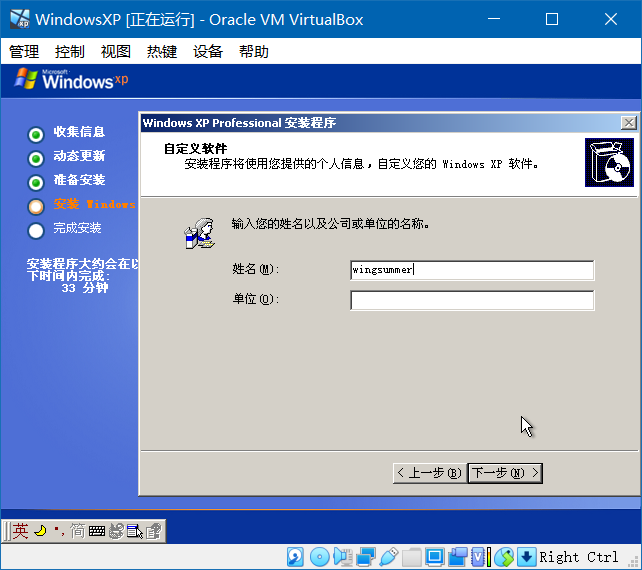
Task: Open the optical disc drive status icon
Action: click(319, 557)
